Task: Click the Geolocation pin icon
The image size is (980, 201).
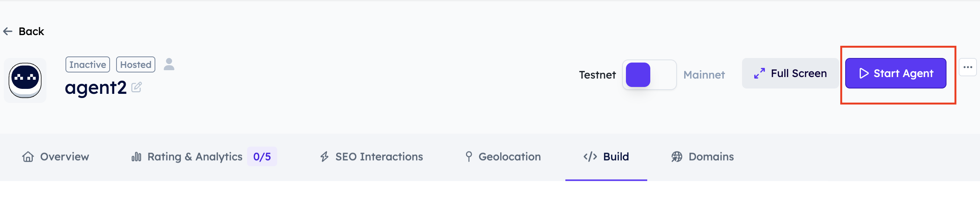Action: coord(469,157)
